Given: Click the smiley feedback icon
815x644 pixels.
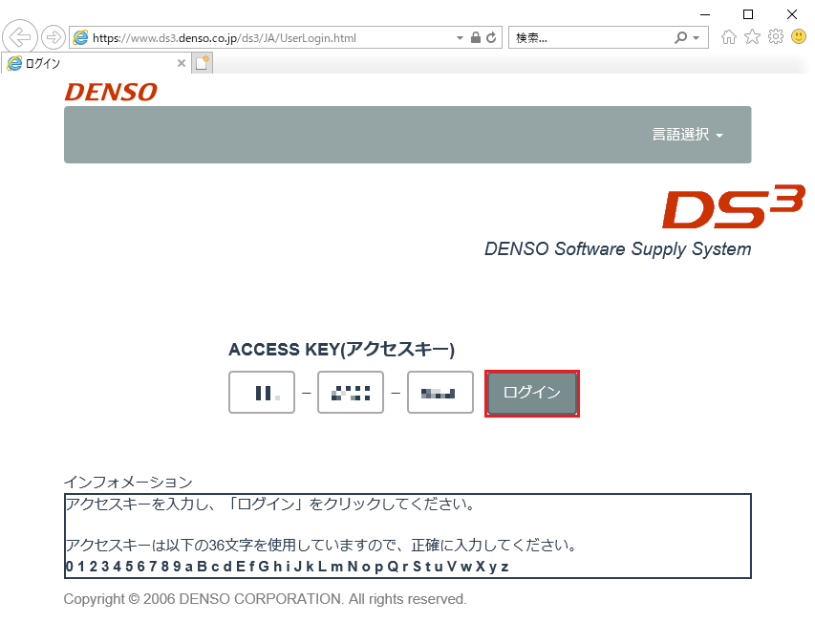Looking at the screenshot, I should [x=799, y=36].
